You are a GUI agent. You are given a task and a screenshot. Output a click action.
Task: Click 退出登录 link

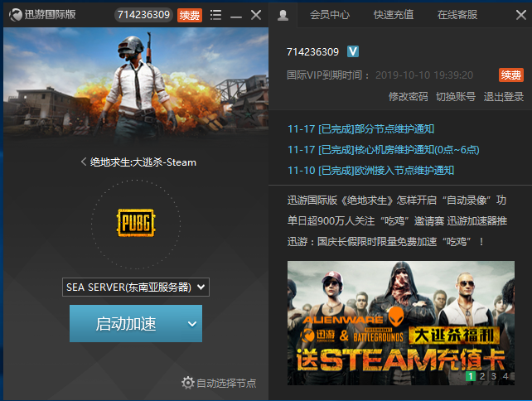tap(504, 97)
